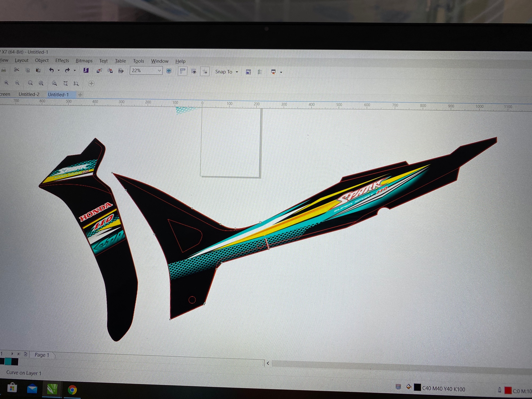Redo the last undone action
This screenshot has height=399, width=532.
[67, 70]
